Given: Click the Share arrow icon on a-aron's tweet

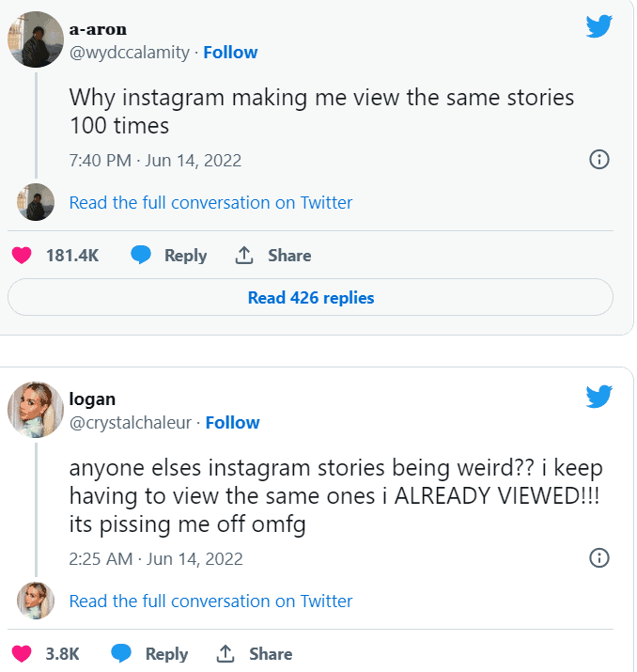Looking at the screenshot, I should [244, 255].
